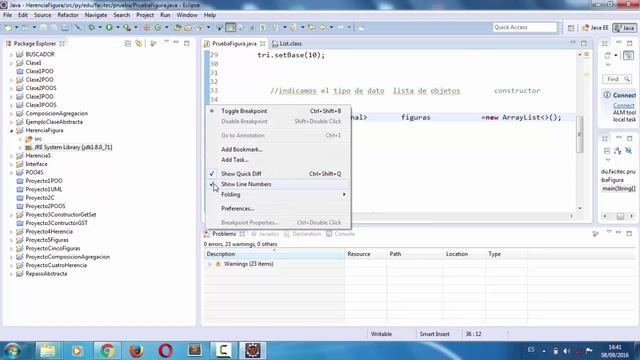
Task: Click the Quick Access search field
Action: click(x=525, y=27)
